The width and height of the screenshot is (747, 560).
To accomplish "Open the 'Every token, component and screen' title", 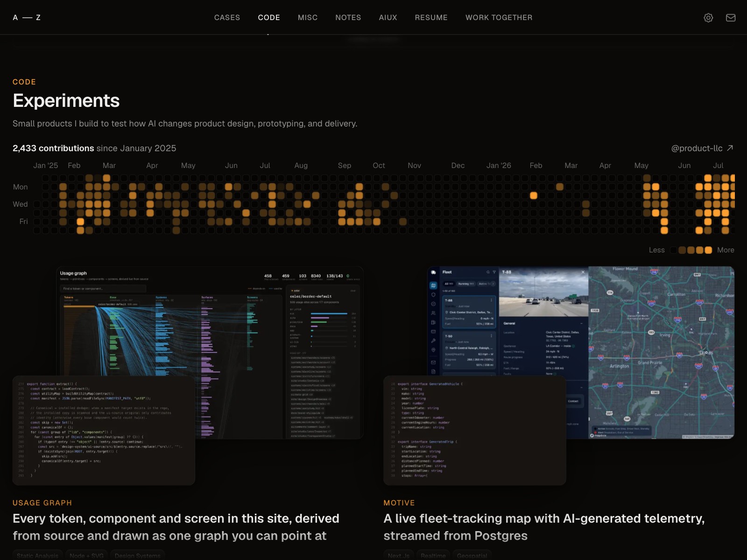I will tap(176, 527).
